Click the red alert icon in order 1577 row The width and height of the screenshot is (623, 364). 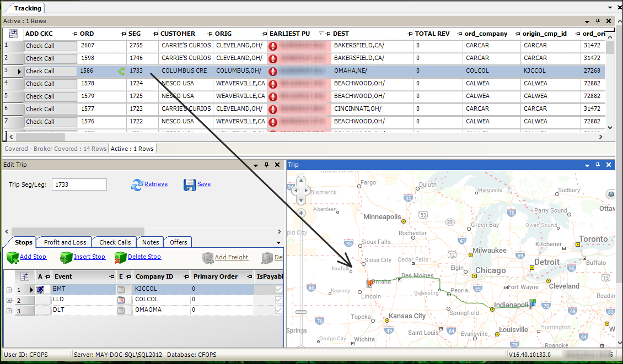(272, 109)
